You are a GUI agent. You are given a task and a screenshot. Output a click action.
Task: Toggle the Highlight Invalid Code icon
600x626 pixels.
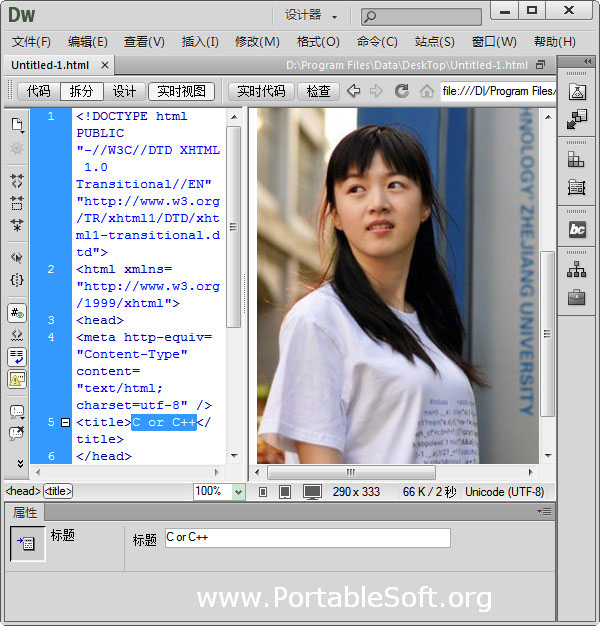tap(17, 335)
